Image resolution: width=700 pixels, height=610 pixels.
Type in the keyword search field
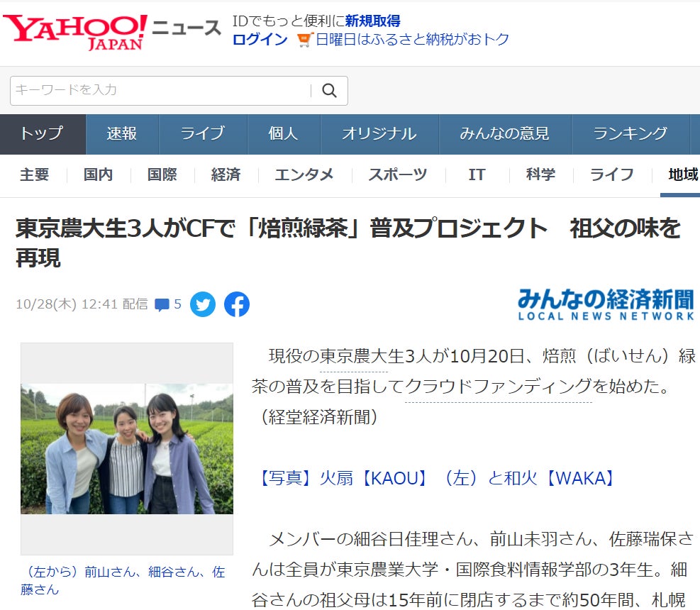coord(160,91)
